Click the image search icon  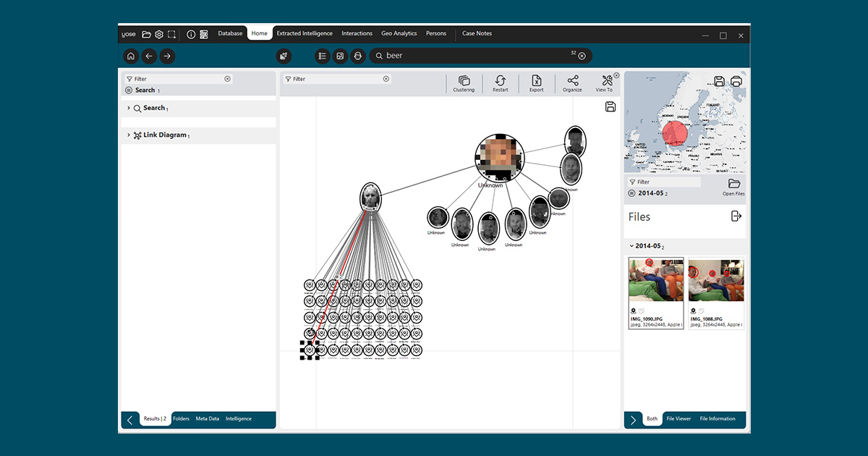coord(340,56)
